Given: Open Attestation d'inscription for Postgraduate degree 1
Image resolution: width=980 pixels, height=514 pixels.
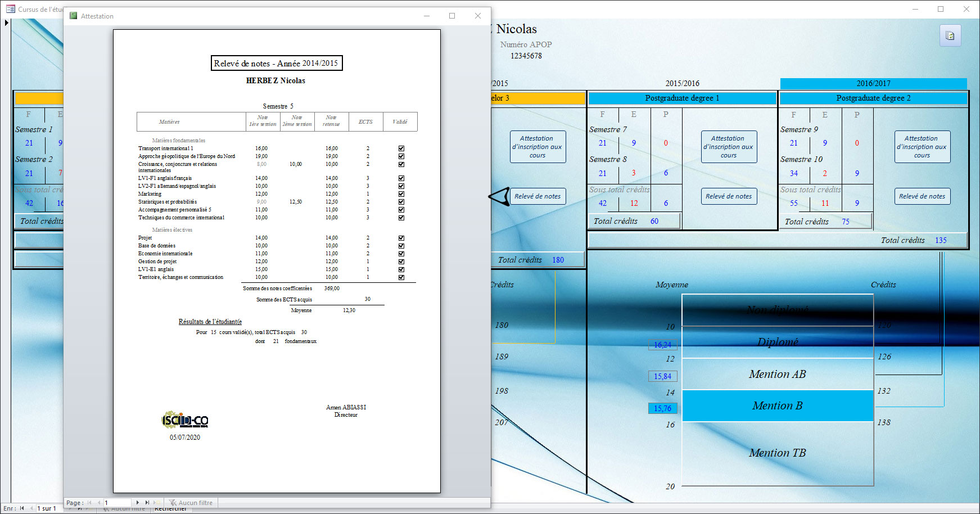Looking at the screenshot, I should [x=729, y=147].
